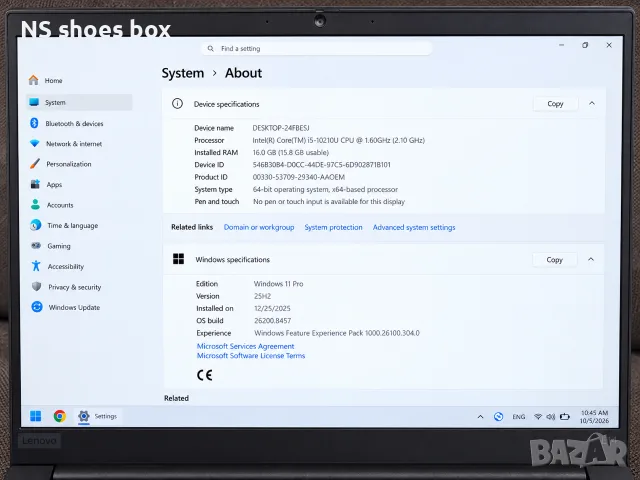Open the Home page icon in sidebar

point(33,80)
